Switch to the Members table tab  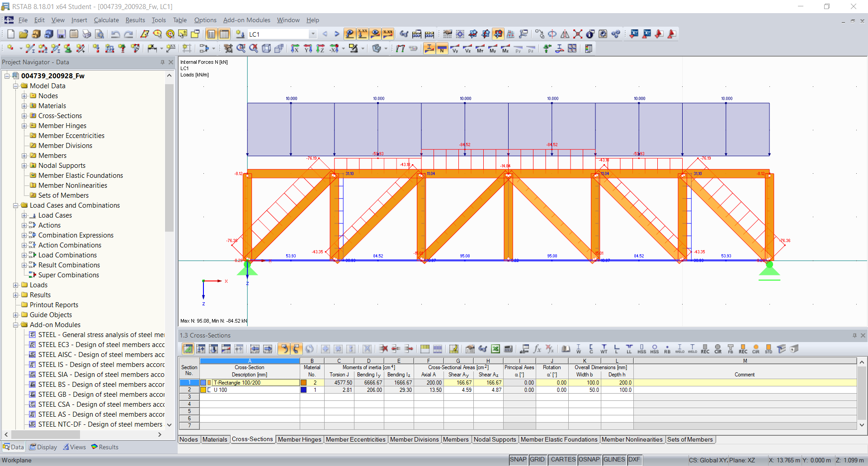[455, 439]
